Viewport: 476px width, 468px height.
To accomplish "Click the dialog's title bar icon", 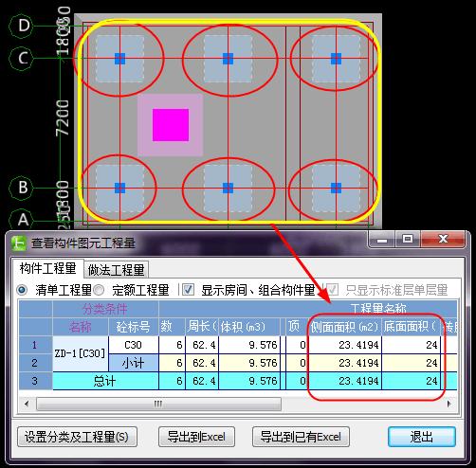I will [x=19, y=243].
